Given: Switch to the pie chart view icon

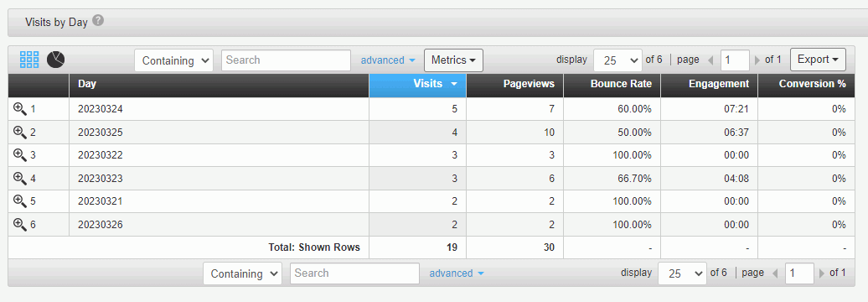Looking at the screenshot, I should pos(55,60).
